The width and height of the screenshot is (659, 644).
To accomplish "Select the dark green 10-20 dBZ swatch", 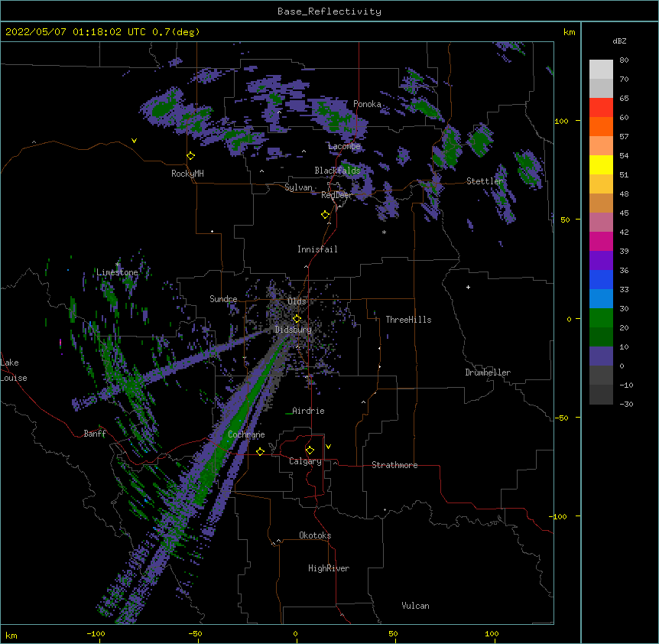I will (601, 337).
